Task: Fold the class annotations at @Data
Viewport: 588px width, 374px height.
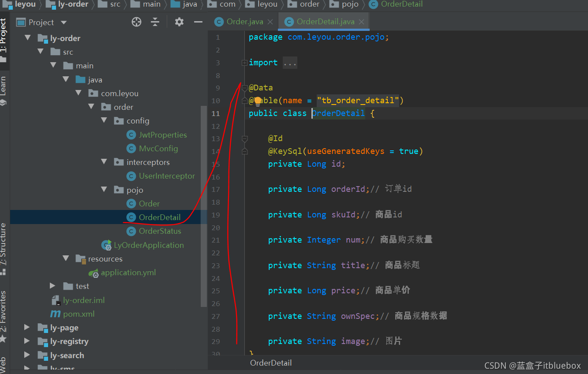Action: (244, 88)
